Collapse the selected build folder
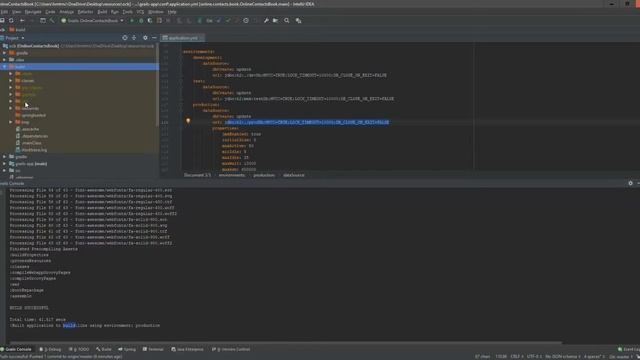The height and width of the screenshot is (360, 640). (x=4, y=67)
